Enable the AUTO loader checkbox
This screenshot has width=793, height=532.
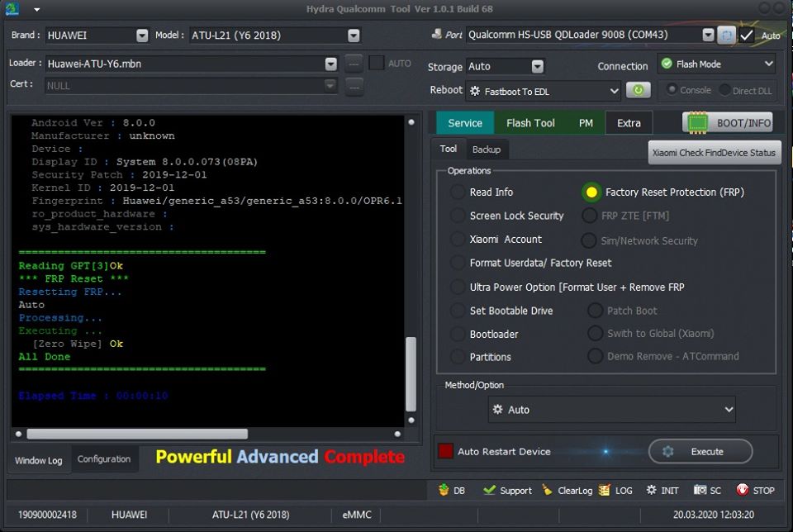pos(376,63)
